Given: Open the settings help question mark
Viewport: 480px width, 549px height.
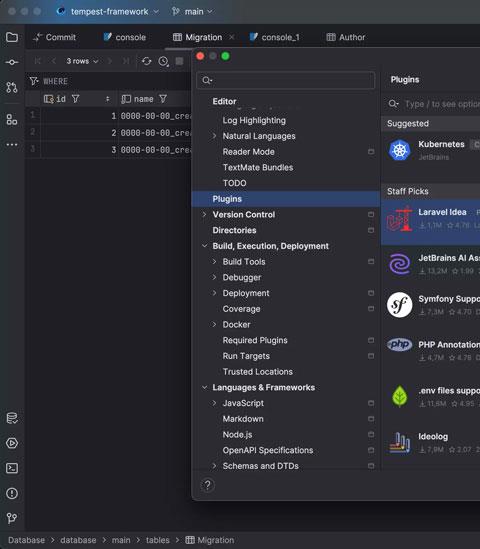Looking at the screenshot, I should [207, 485].
